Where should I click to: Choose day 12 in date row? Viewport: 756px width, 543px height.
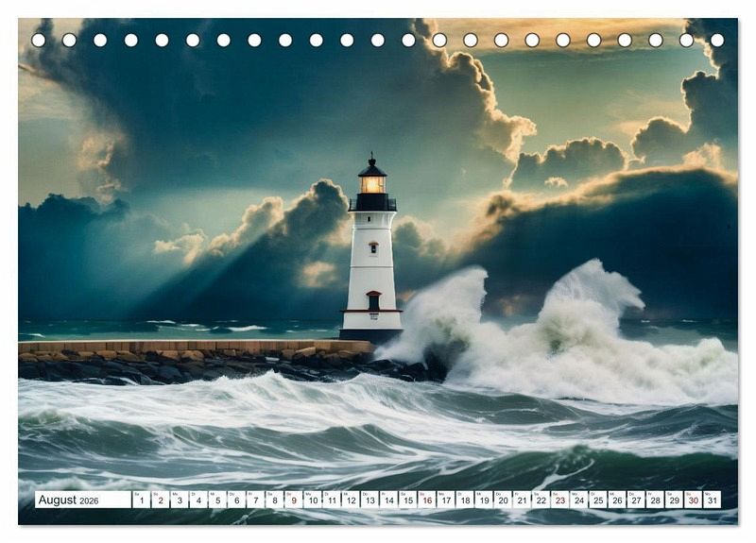351,501
